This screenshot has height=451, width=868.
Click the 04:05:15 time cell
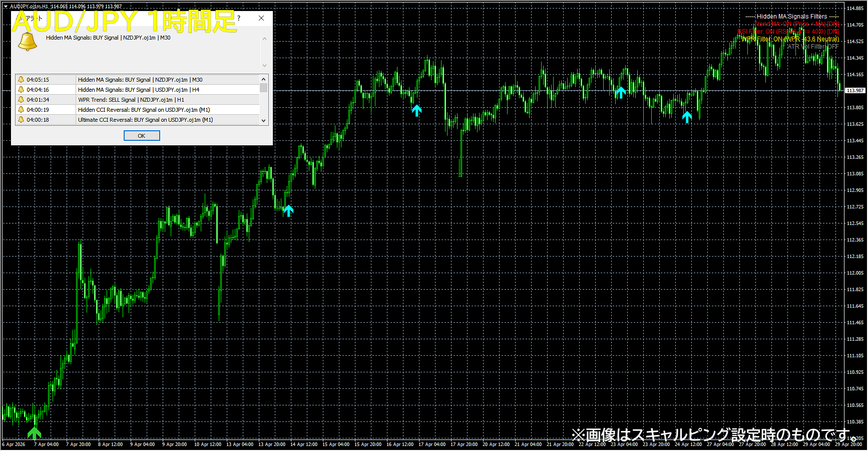tap(38, 80)
